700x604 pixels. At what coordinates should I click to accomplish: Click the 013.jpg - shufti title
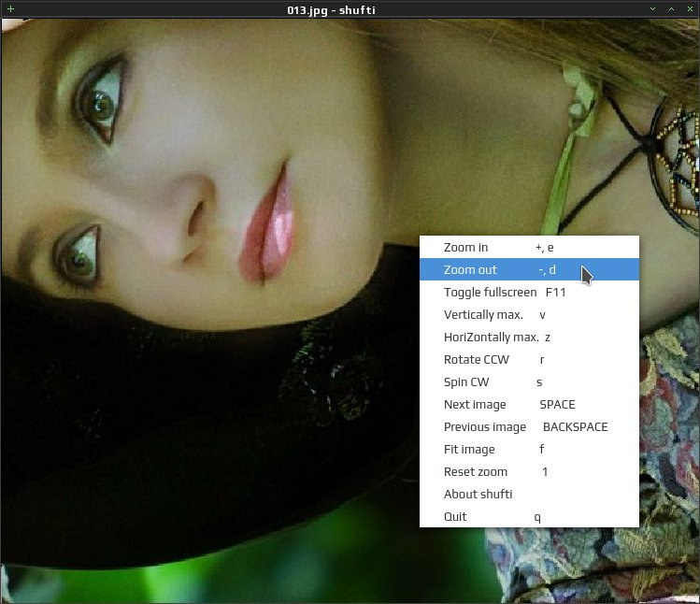tap(331, 10)
